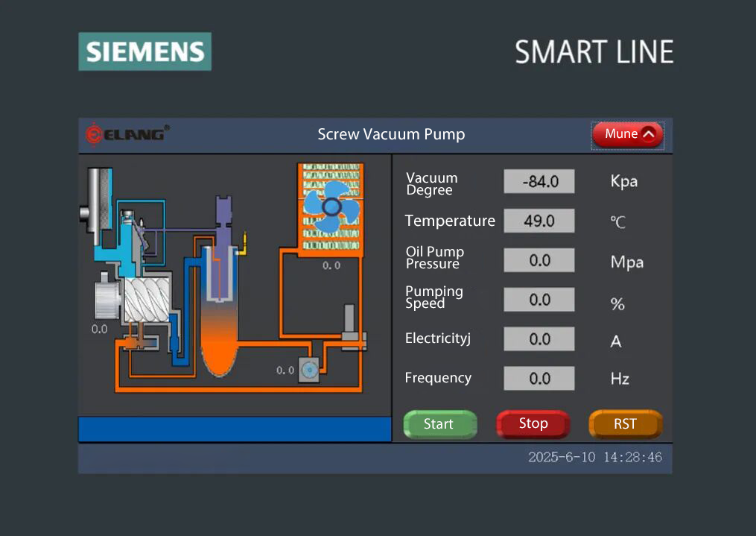Open the yellow pressure valve indicator dropdown

245,242
